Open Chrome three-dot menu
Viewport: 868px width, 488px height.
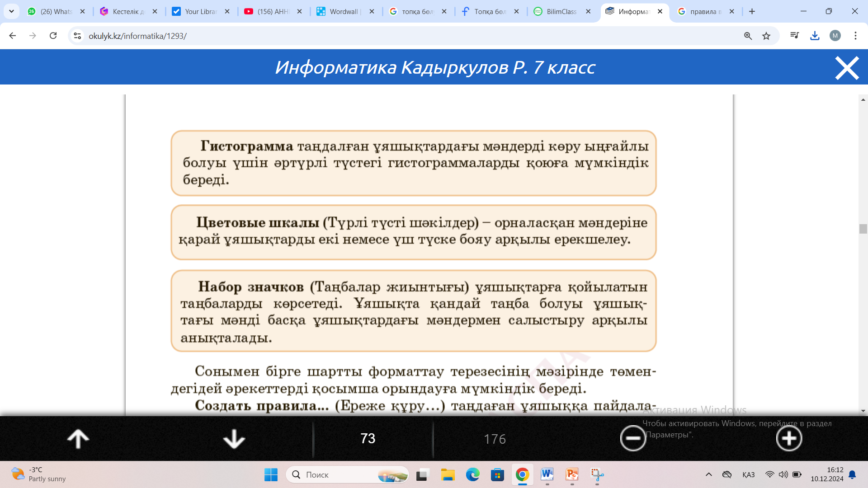tap(855, 36)
